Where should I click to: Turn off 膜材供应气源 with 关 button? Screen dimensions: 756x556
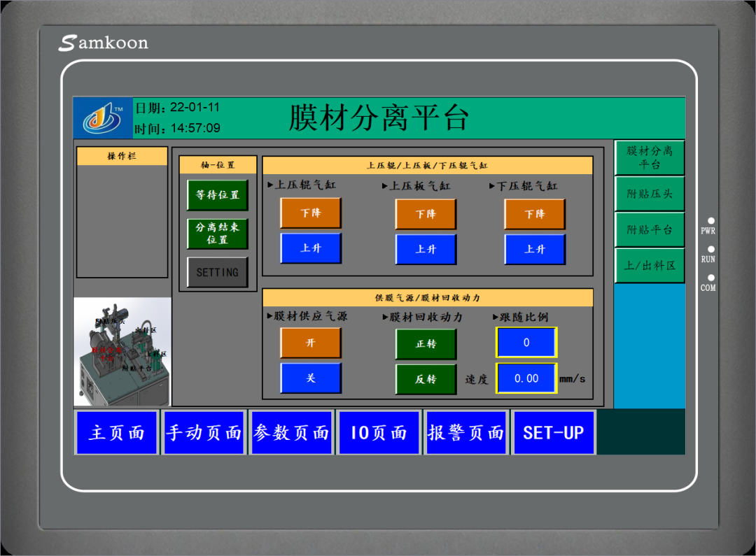tap(311, 378)
